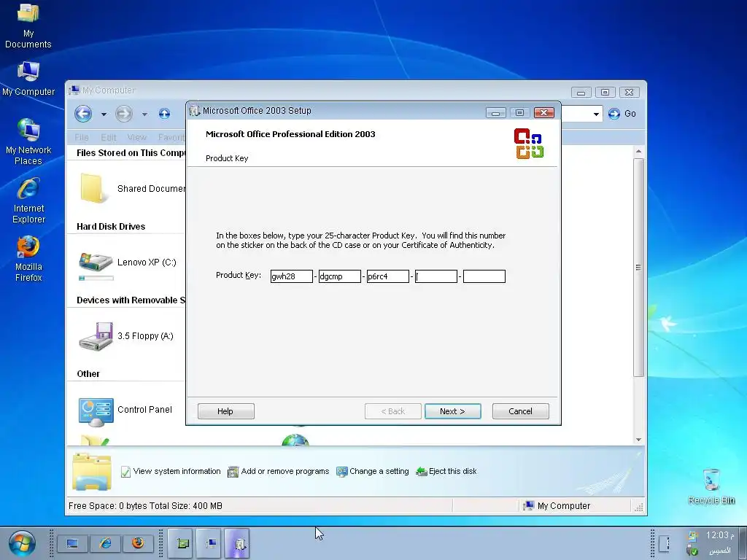Click Change a setting link
Image resolution: width=747 pixels, height=560 pixels.
coord(373,472)
